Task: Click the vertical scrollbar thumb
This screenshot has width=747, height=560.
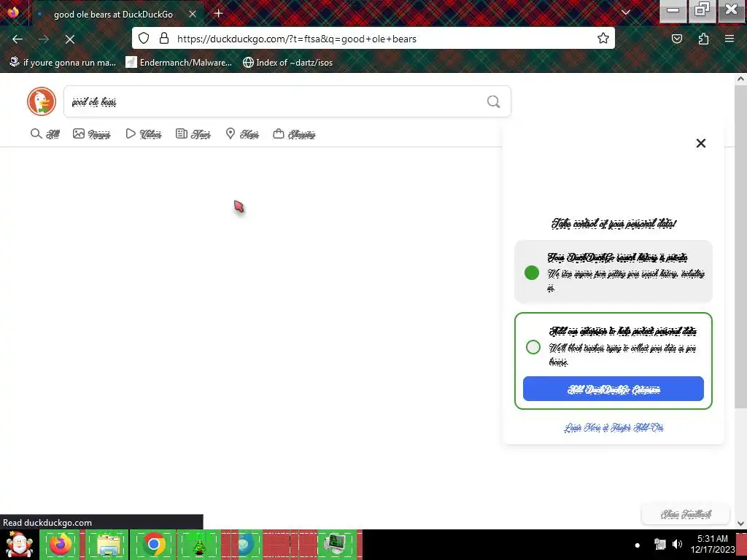Action: click(x=740, y=246)
